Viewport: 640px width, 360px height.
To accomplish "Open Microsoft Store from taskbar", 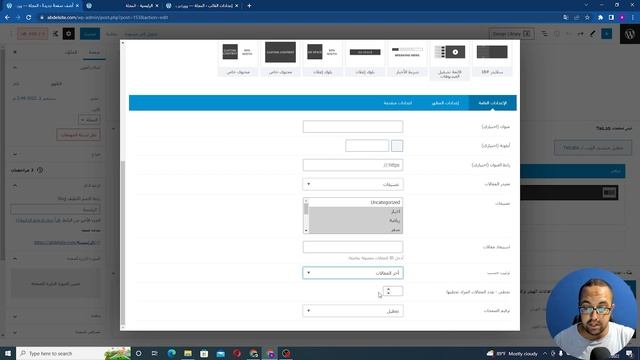I will (x=204, y=353).
